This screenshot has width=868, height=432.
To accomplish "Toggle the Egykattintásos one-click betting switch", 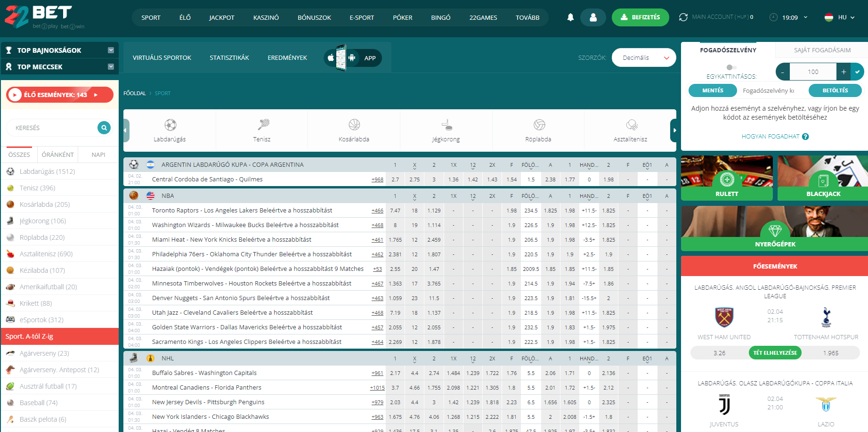I will coord(731,67).
